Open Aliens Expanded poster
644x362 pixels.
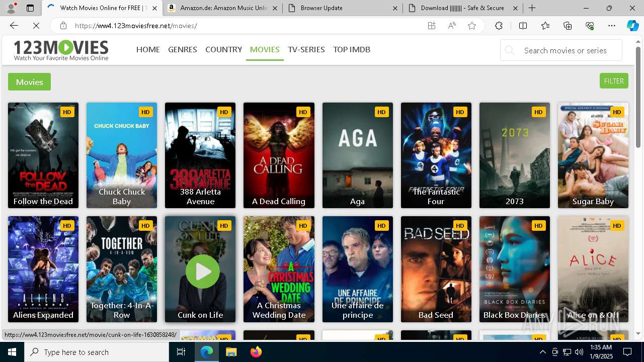[43, 269]
